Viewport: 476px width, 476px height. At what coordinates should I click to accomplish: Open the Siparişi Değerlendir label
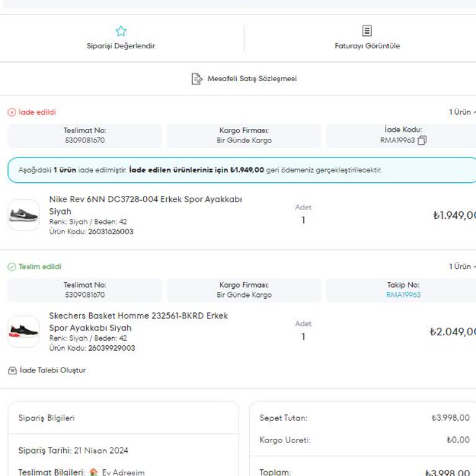click(x=121, y=46)
